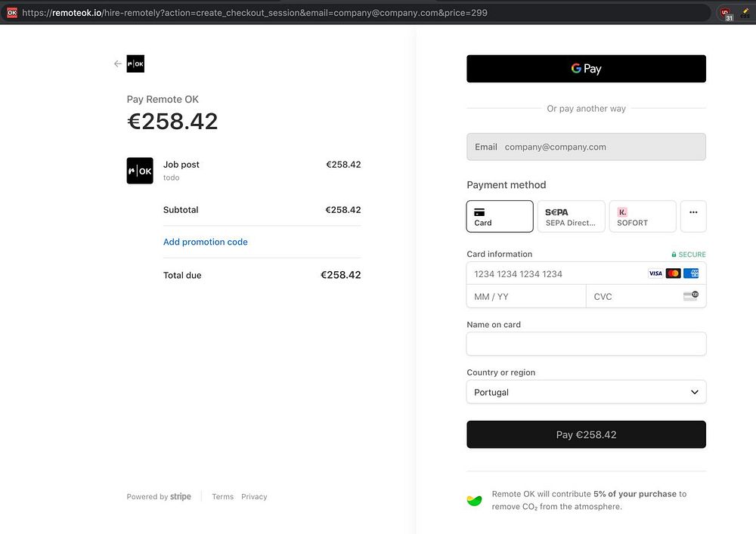Image resolution: width=756 pixels, height=534 pixels.
Task: Select the Card payment method
Action: tap(500, 216)
